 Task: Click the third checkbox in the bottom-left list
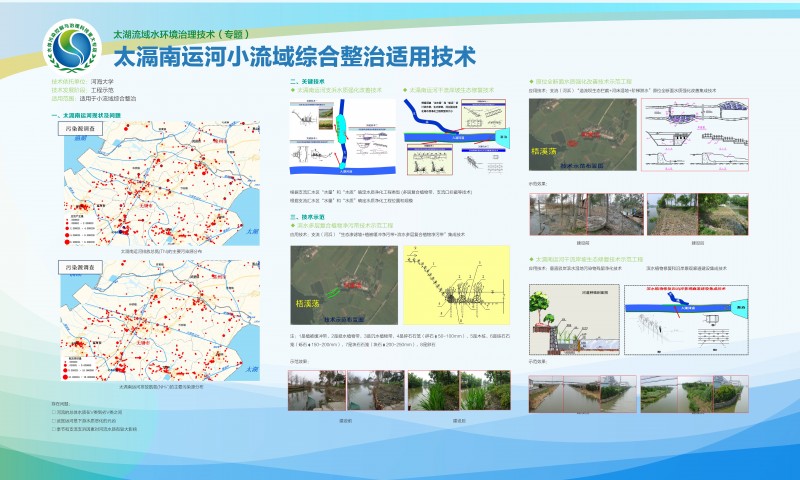pos(53,427)
